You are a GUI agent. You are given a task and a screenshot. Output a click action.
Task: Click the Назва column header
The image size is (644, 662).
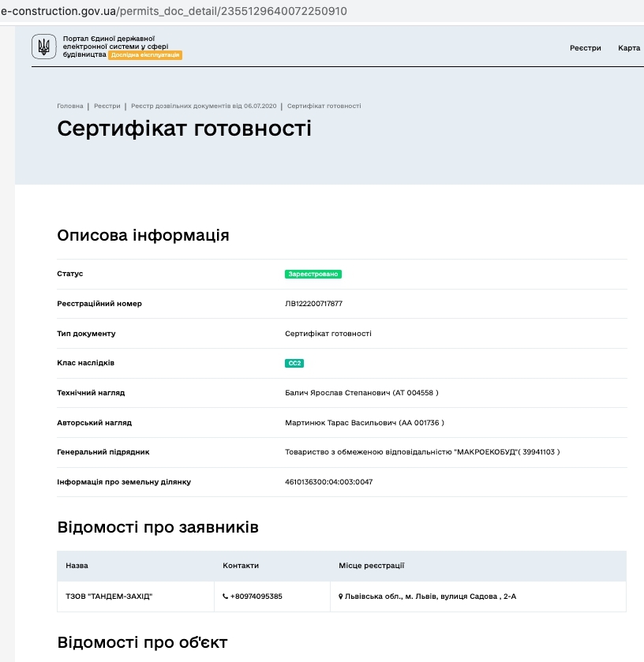(77, 565)
